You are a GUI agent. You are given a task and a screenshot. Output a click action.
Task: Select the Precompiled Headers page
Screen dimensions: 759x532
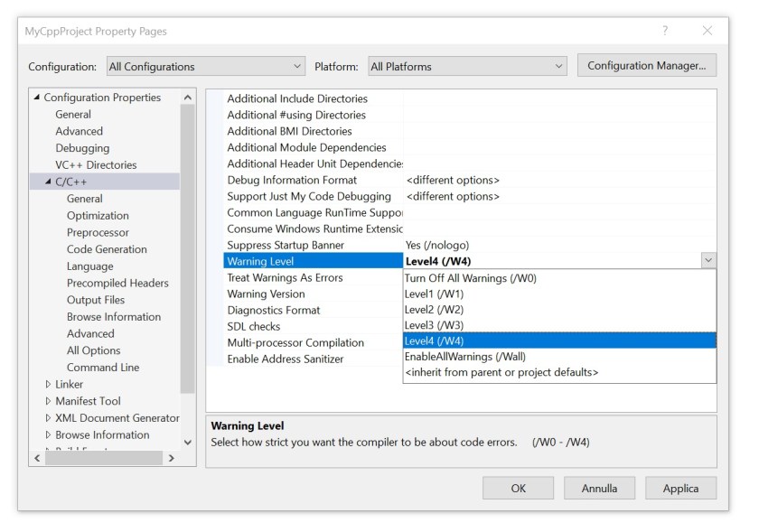click(117, 283)
